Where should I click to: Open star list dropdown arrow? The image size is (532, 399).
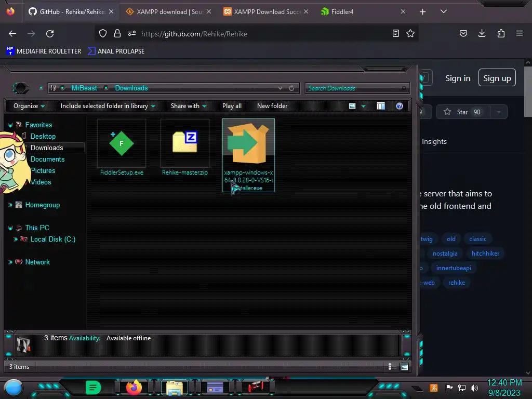(499, 112)
